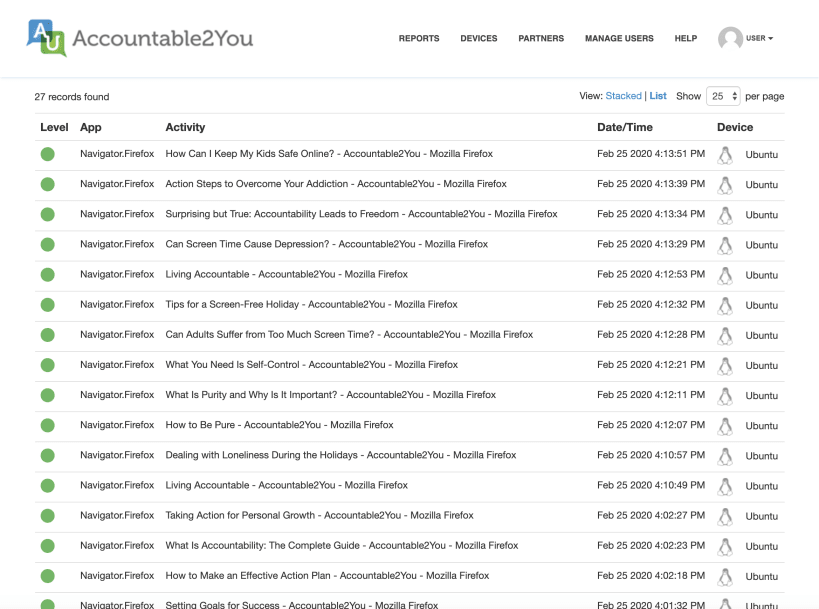Click the date 'Feb 25 2020 4:13:29 PM'
The width and height of the screenshot is (819, 609).
pyautogui.click(x=651, y=244)
